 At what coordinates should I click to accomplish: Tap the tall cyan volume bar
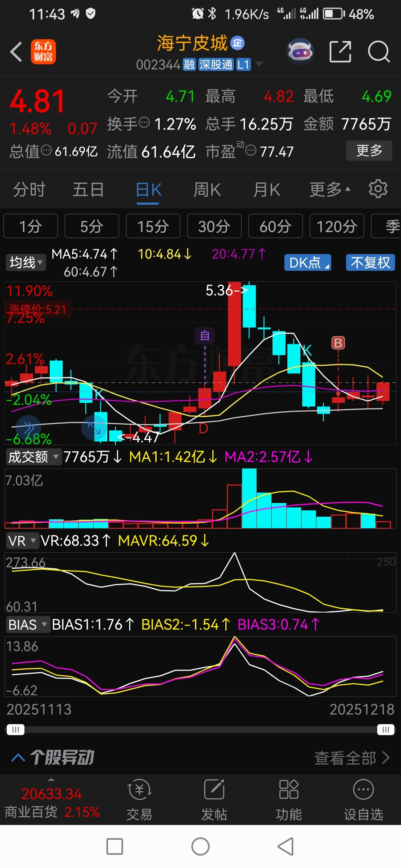[x=249, y=498]
